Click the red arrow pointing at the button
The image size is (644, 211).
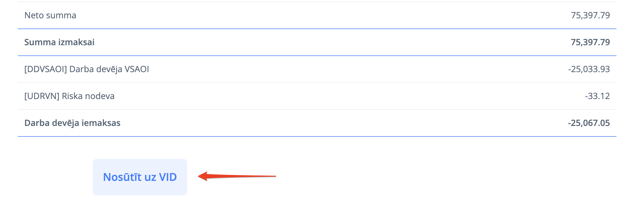tap(237, 176)
